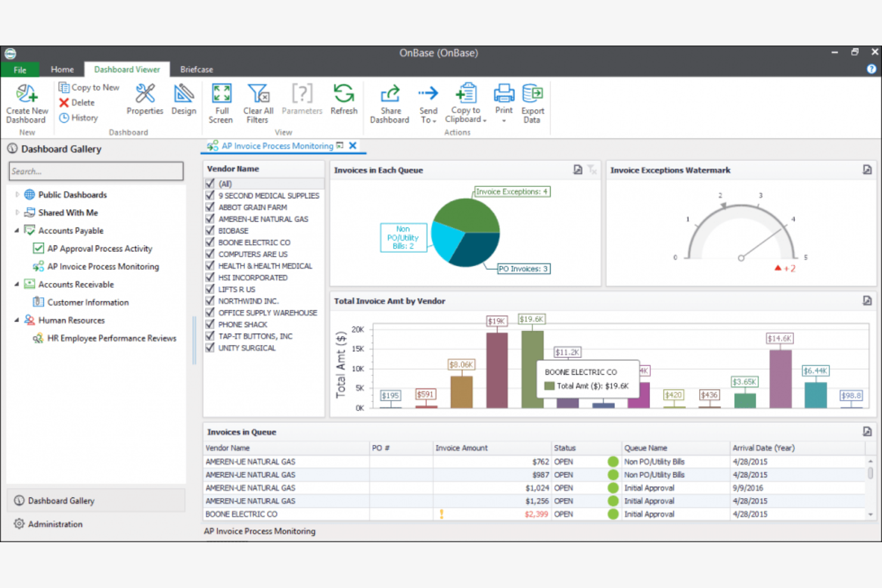Enter Full Screen view
Image resolution: width=882 pixels, height=588 pixels.
click(x=221, y=102)
